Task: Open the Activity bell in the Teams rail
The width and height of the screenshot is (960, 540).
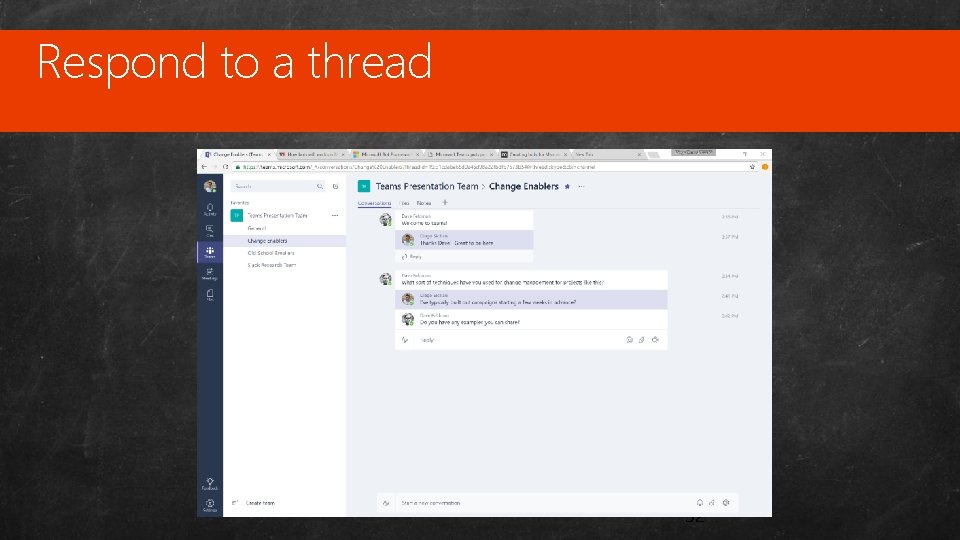Action: [209, 209]
